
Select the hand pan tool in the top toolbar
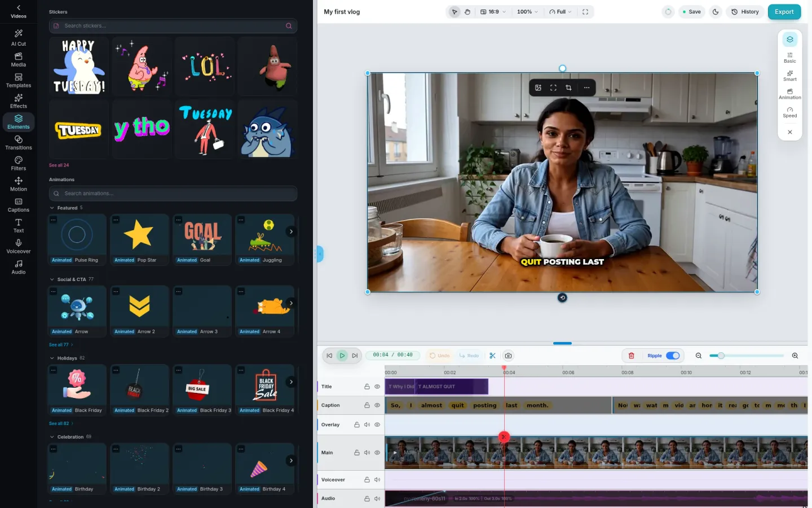pyautogui.click(x=467, y=12)
